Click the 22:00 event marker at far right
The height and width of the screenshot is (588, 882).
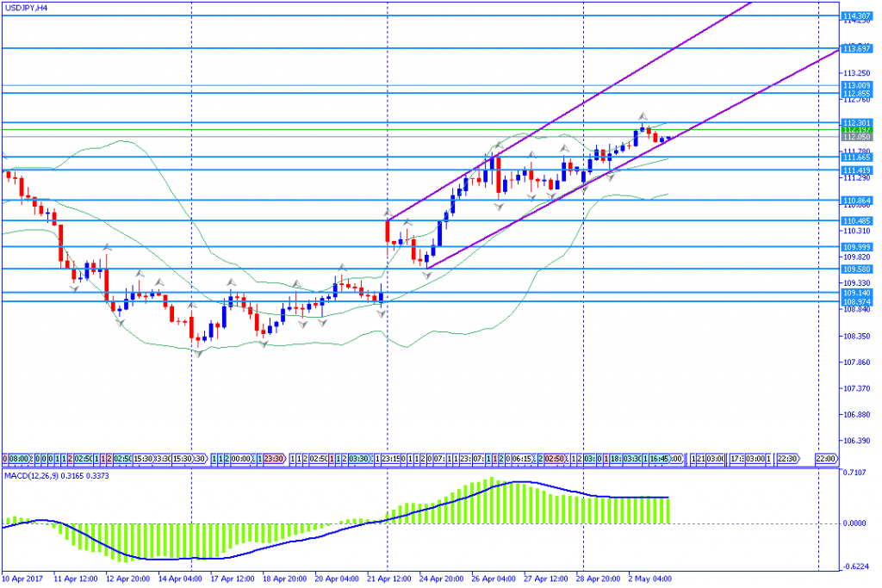pos(825,459)
